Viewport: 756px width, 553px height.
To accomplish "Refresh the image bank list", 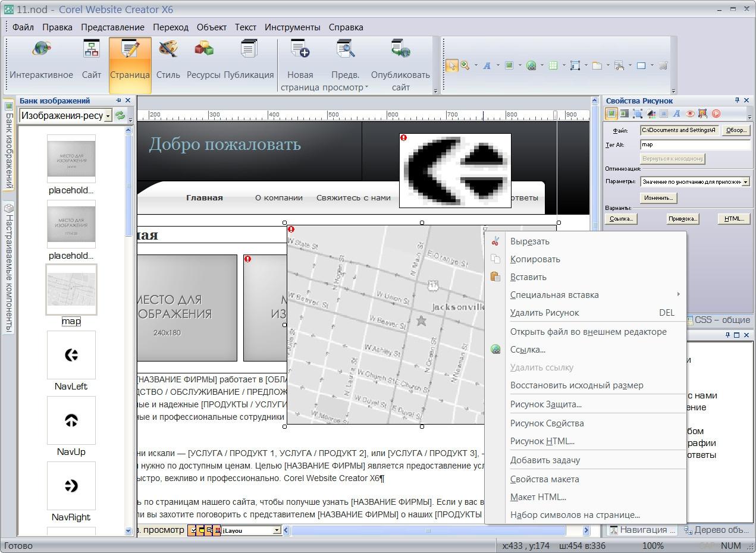I will [120, 115].
